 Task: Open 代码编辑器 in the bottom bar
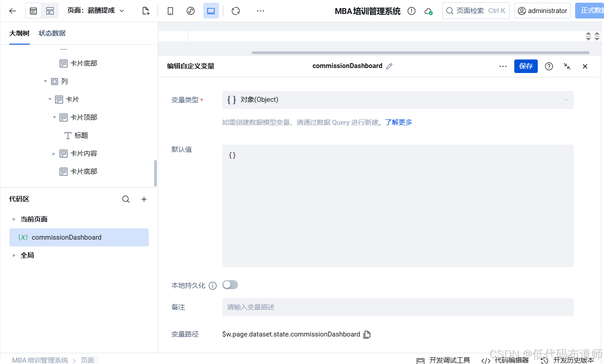[505, 360]
